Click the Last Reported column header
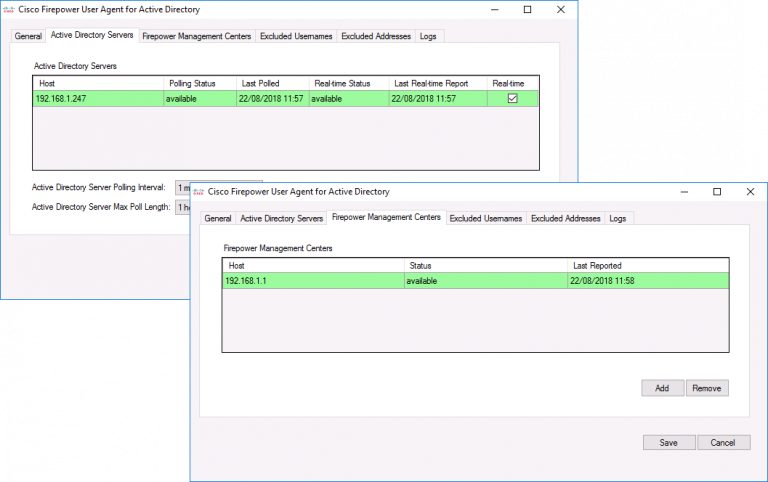 coord(648,265)
